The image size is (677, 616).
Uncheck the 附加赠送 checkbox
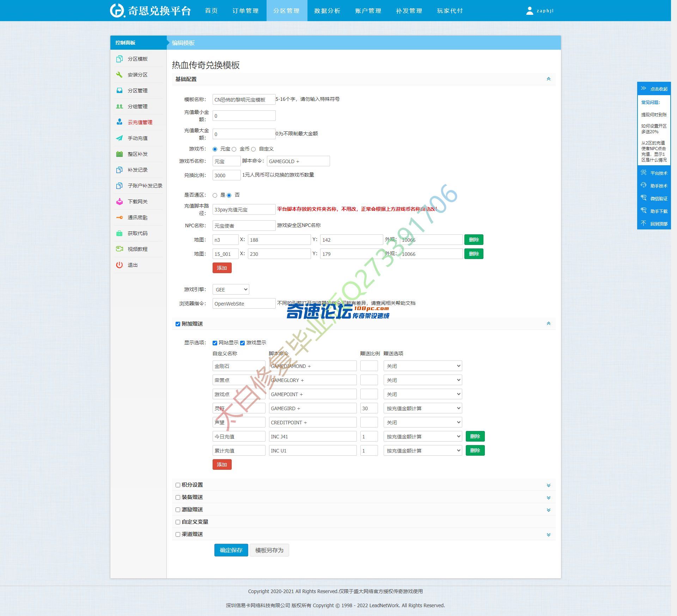tap(178, 324)
